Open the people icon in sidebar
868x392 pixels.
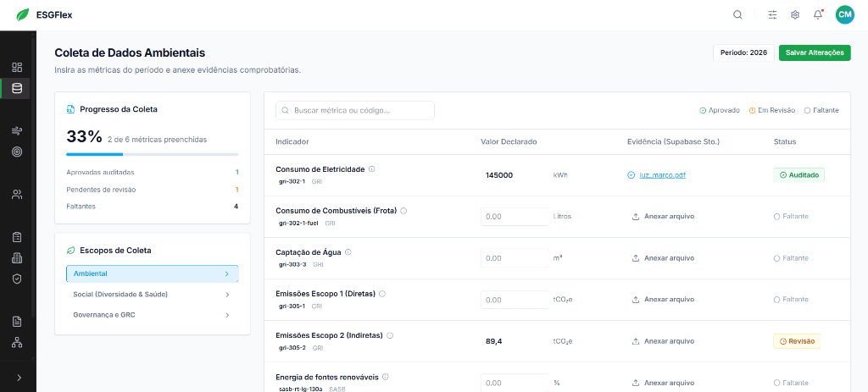(x=17, y=194)
